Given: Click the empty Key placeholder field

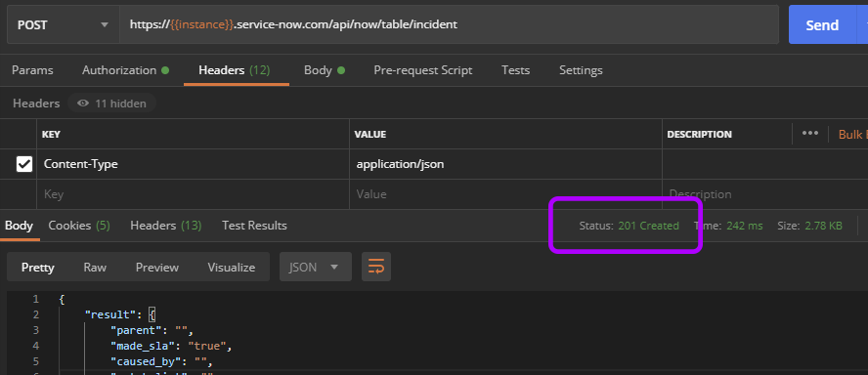Looking at the screenshot, I should (x=194, y=194).
